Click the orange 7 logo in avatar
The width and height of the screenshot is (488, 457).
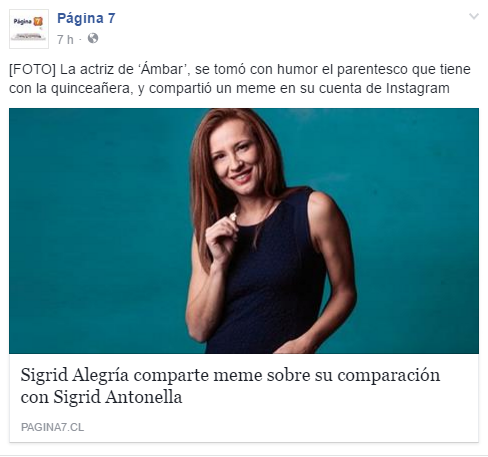click(x=38, y=22)
